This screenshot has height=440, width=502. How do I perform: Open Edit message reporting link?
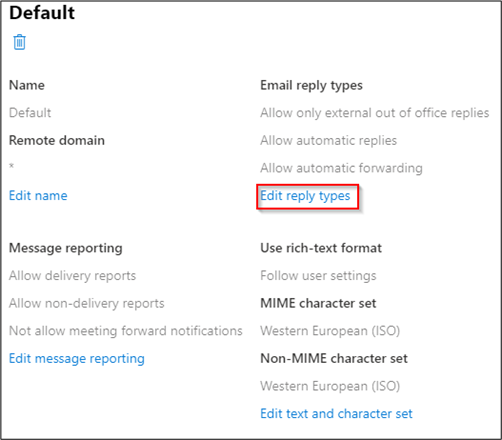point(77,359)
